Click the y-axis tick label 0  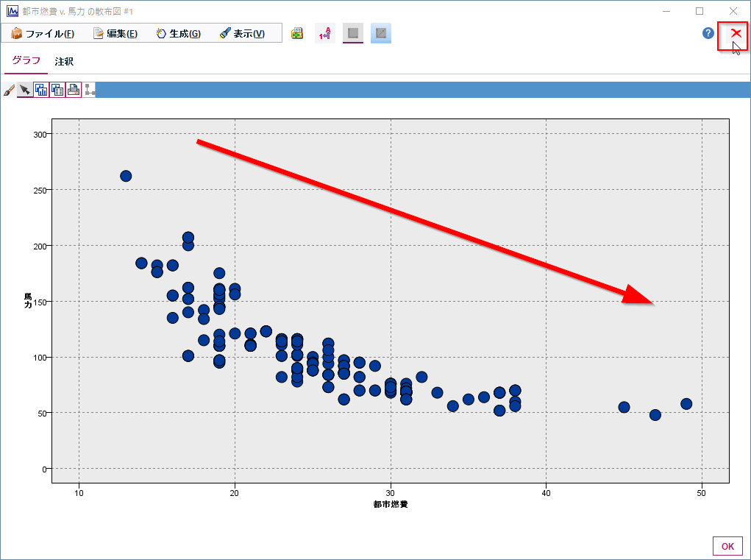click(44, 469)
